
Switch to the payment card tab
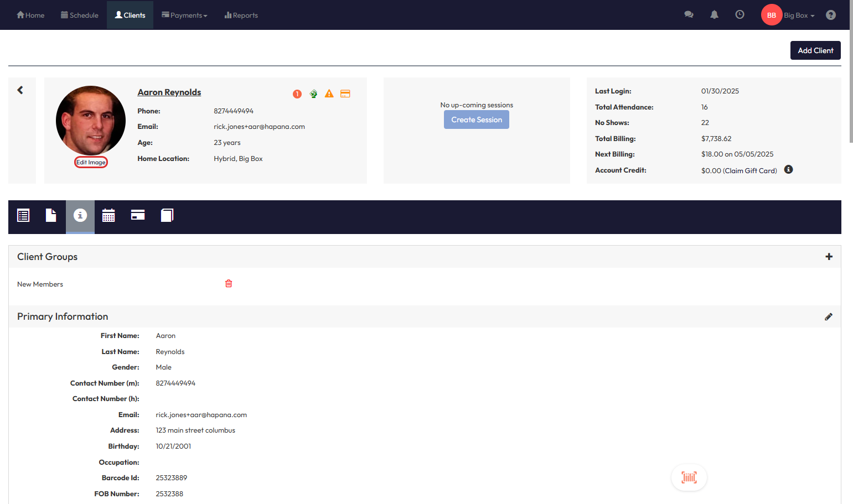(138, 216)
